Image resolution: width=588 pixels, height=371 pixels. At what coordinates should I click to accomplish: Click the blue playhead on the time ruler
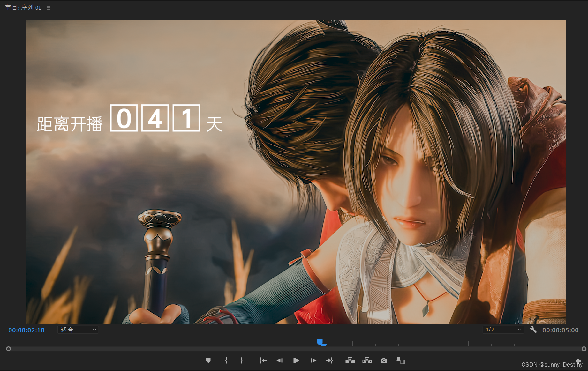point(320,342)
